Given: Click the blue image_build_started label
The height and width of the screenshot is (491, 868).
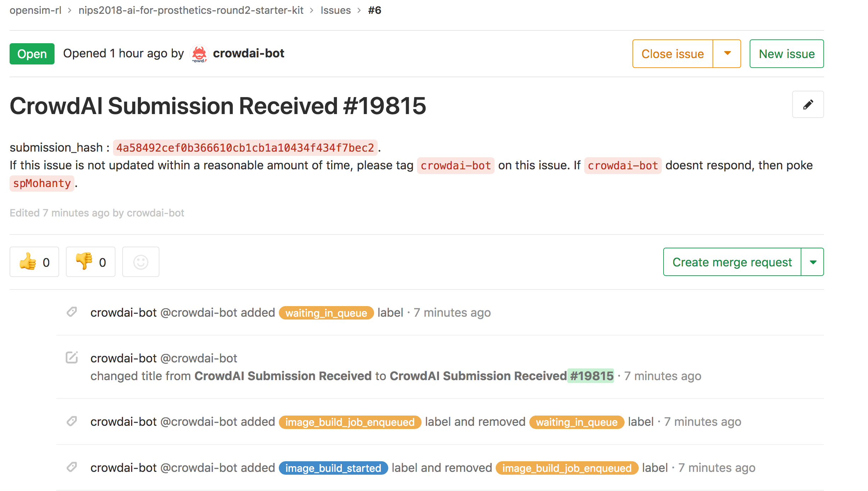Looking at the screenshot, I should pyautogui.click(x=333, y=468).
